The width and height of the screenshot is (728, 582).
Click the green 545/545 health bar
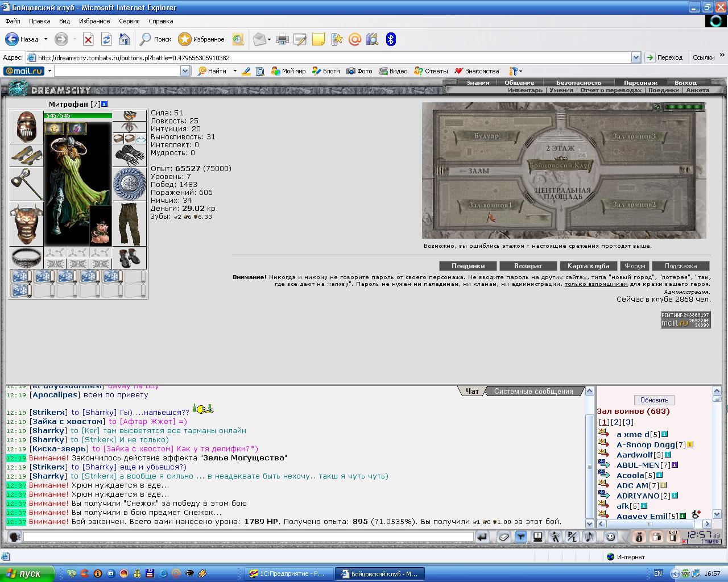78,115
